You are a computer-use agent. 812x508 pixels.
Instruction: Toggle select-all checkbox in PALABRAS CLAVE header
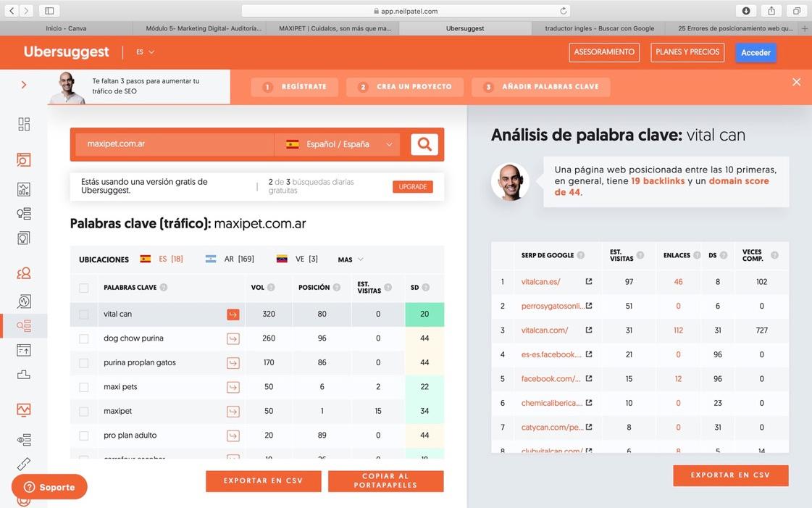pos(84,288)
